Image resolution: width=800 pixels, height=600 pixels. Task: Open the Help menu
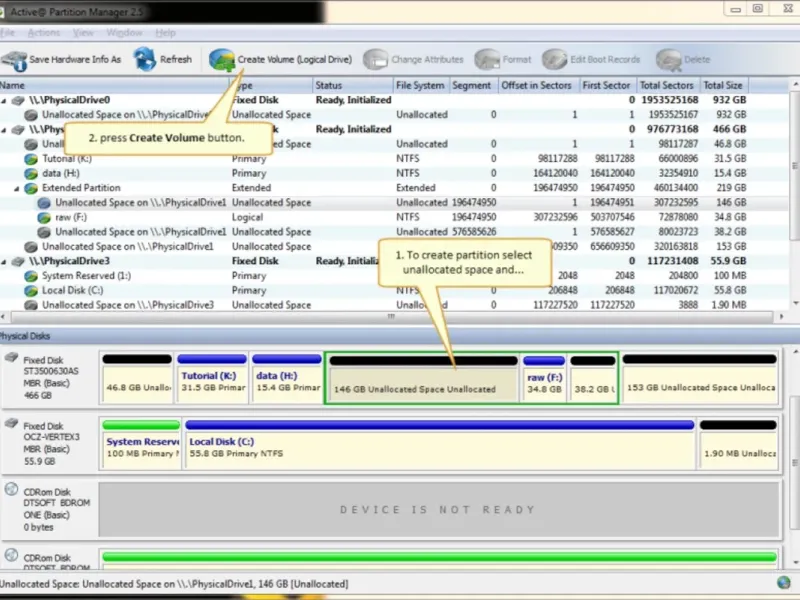(165, 33)
